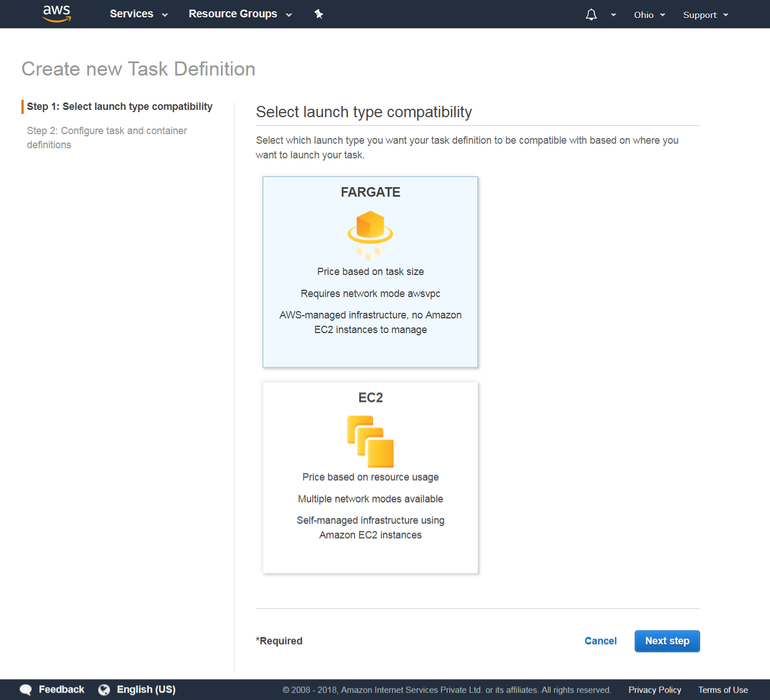Image resolution: width=770 pixels, height=700 pixels.
Task: Click 'Price based on task size' text
Action: (x=370, y=272)
